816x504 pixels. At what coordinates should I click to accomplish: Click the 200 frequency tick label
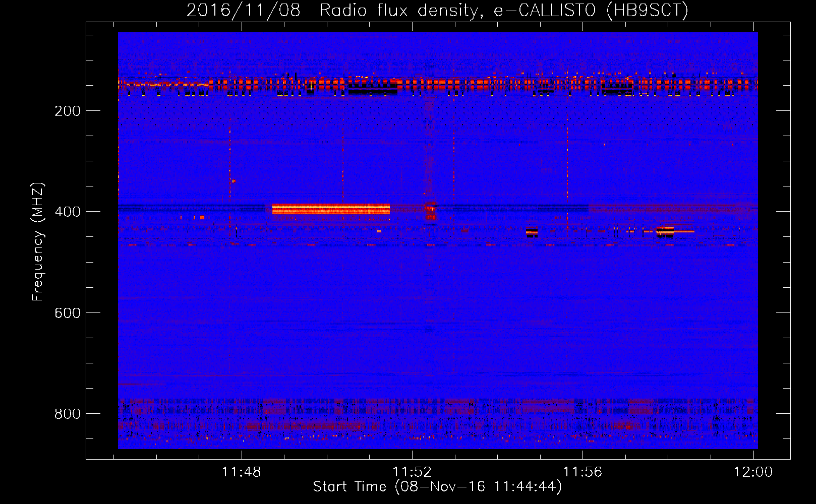tap(68, 111)
